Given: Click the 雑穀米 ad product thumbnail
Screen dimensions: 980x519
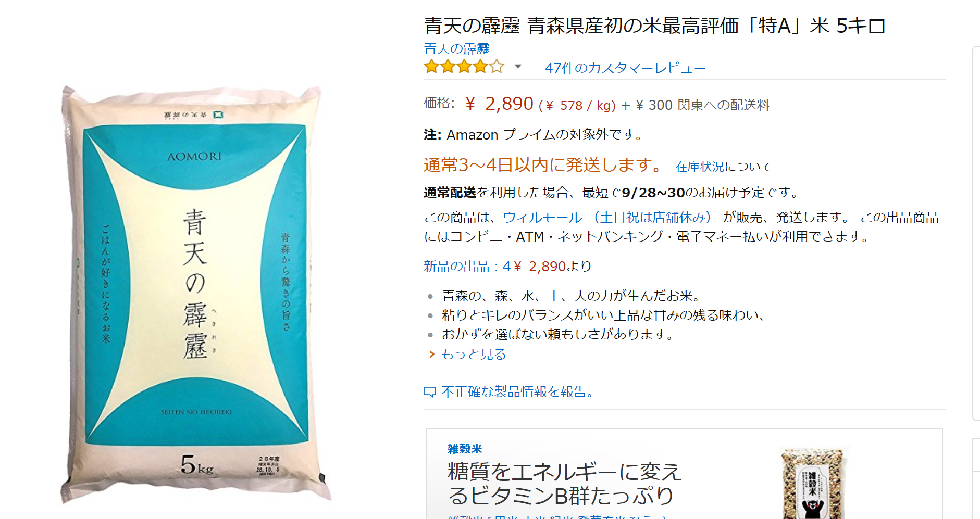Looking at the screenshot, I should coord(814,483).
